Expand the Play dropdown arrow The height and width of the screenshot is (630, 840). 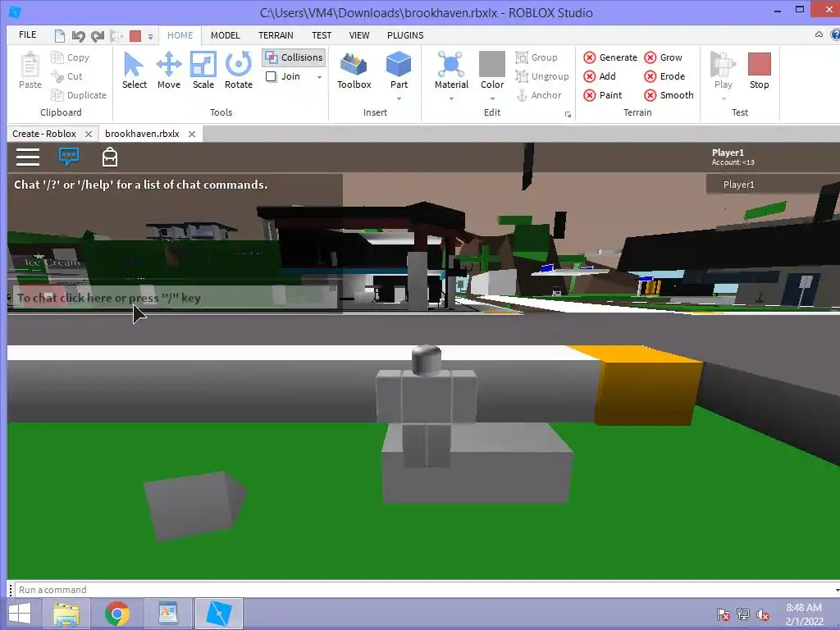click(724, 98)
